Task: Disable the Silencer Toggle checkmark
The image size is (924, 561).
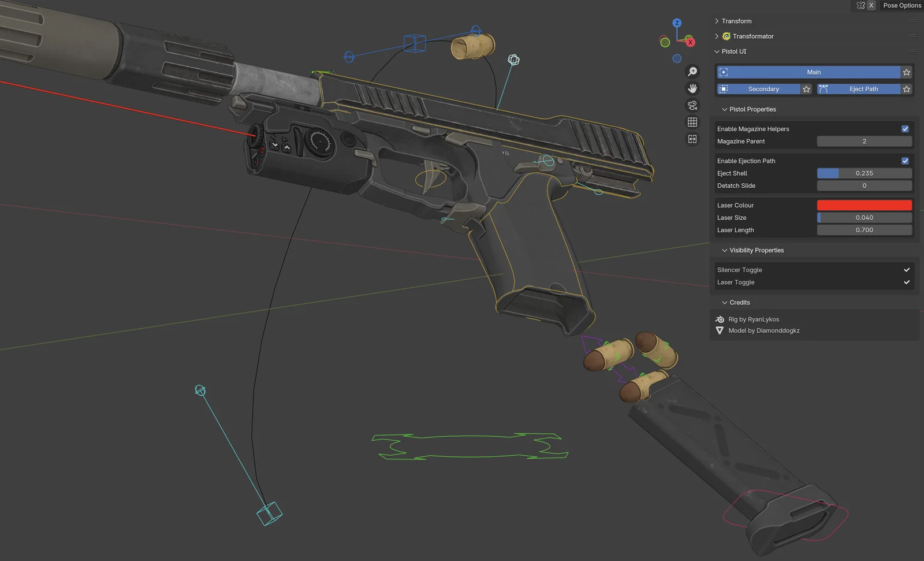Action: [907, 269]
